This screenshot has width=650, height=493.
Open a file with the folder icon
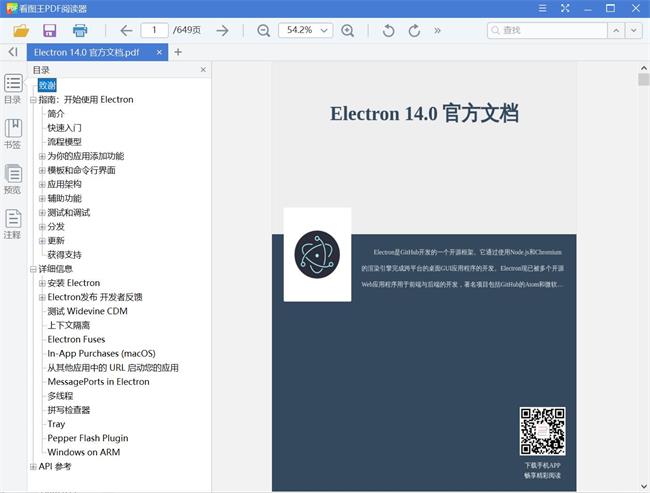tap(21, 30)
